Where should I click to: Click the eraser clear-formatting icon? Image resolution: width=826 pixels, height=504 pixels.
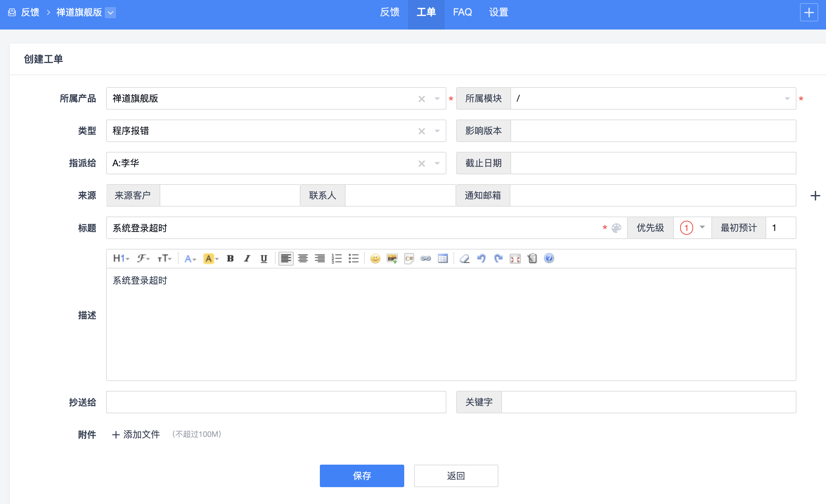464,259
